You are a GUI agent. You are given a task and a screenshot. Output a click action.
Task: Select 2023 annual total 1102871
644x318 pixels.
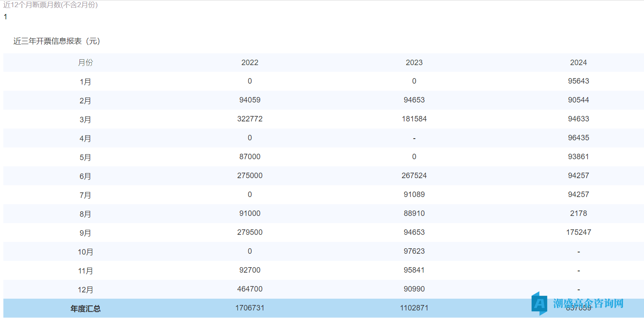tap(414, 308)
